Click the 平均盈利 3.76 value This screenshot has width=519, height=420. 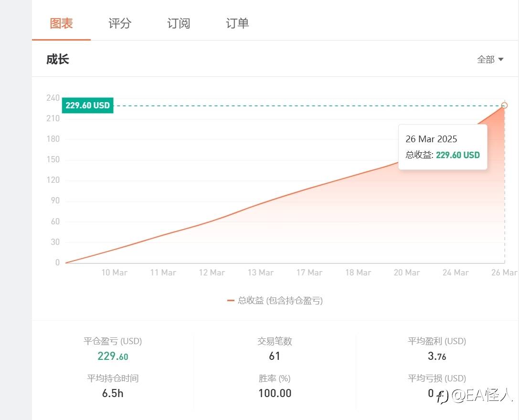click(437, 357)
